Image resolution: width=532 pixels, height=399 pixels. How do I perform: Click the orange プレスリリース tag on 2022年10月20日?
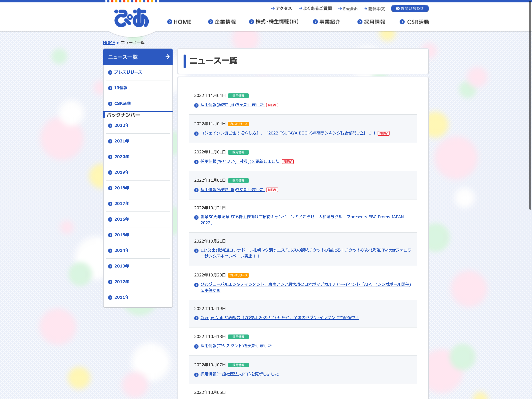tap(238, 275)
